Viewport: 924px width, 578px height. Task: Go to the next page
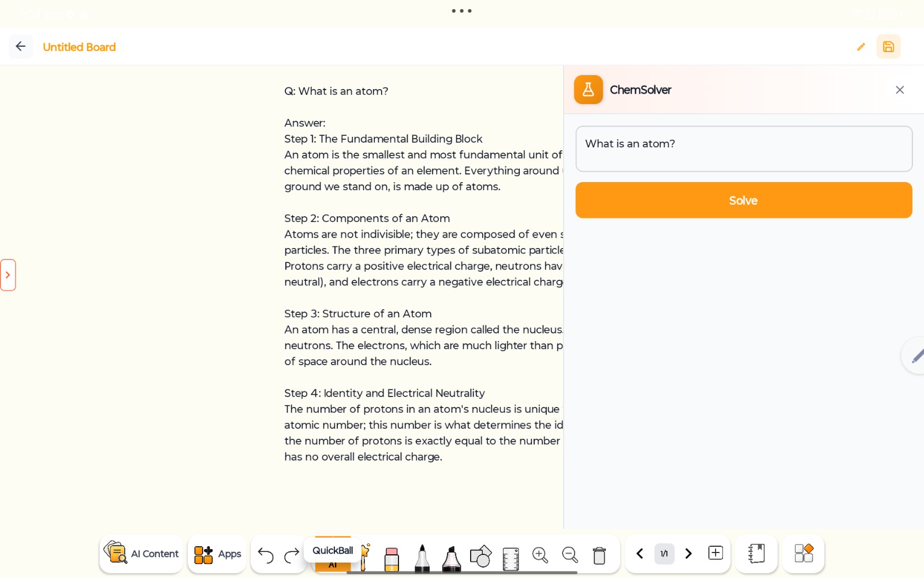[688, 554]
